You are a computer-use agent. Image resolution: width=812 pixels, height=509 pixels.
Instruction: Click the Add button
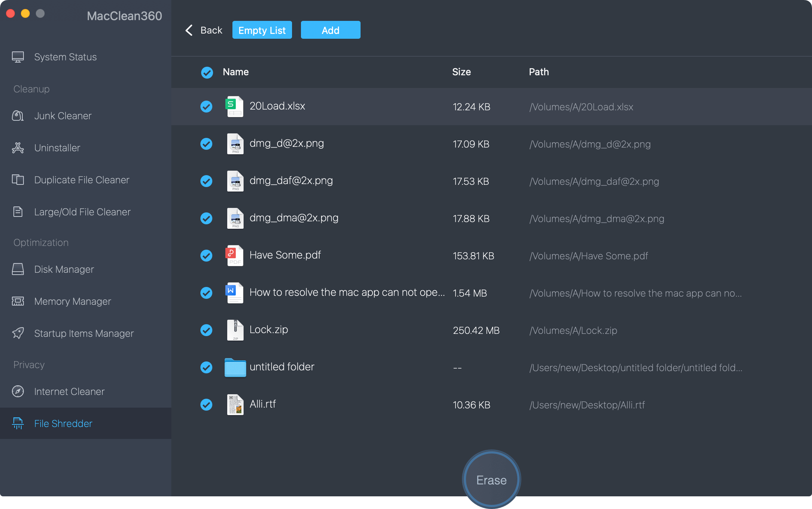(330, 30)
